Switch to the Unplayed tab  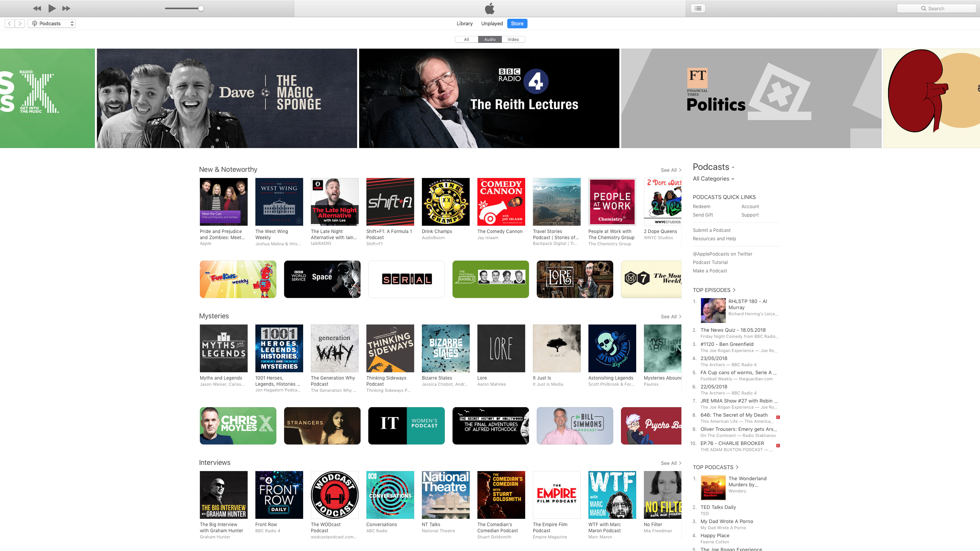492,24
